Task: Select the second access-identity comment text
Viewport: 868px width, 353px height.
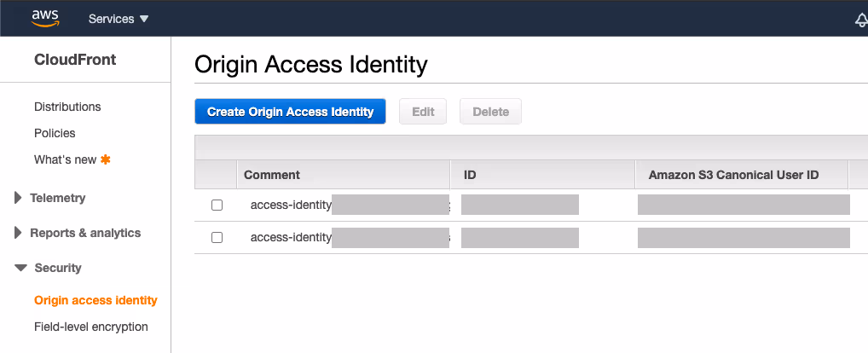Action: (x=291, y=237)
